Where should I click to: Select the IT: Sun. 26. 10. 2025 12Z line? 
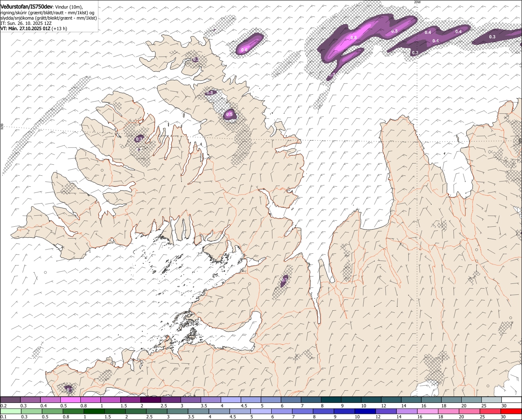click(26, 23)
